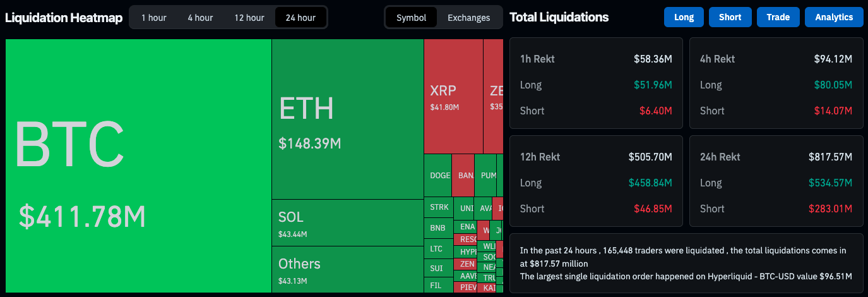Switch to the 4 hour timeframe
The height and width of the screenshot is (297, 868).
point(200,18)
